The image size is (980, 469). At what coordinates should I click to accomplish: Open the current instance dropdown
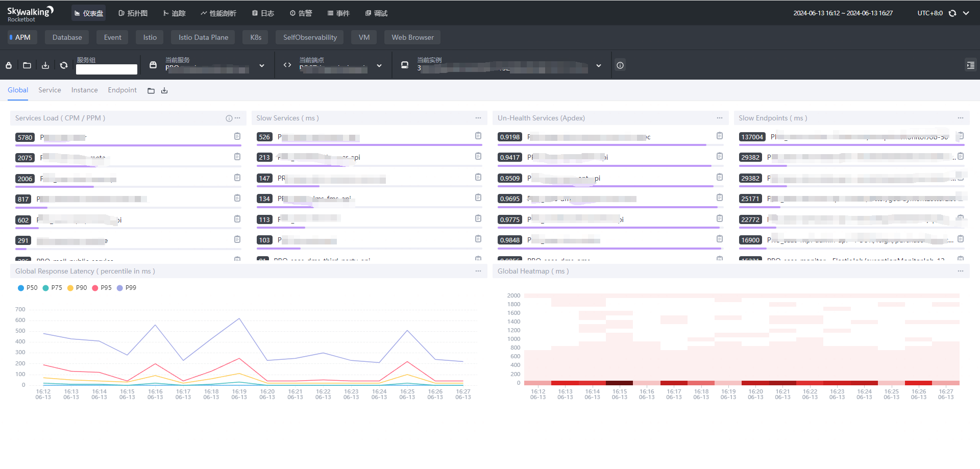pyautogui.click(x=502, y=65)
